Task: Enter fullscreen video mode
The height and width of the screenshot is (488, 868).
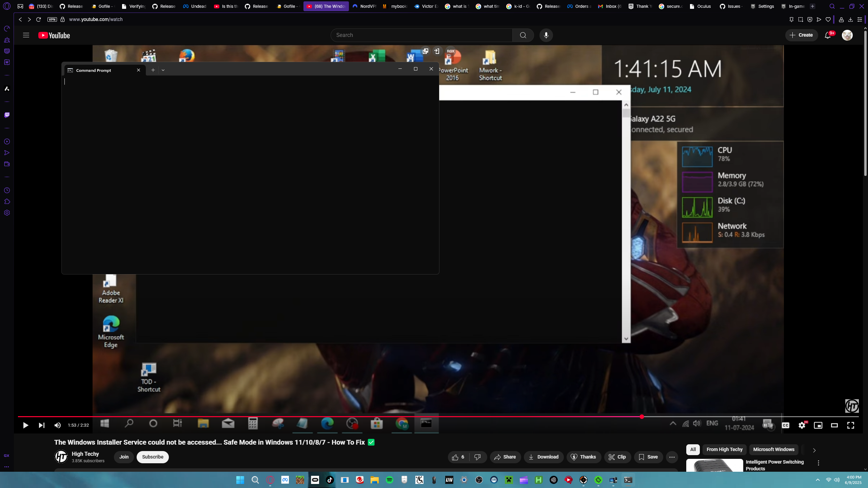Action: click(x=850, y=425)
